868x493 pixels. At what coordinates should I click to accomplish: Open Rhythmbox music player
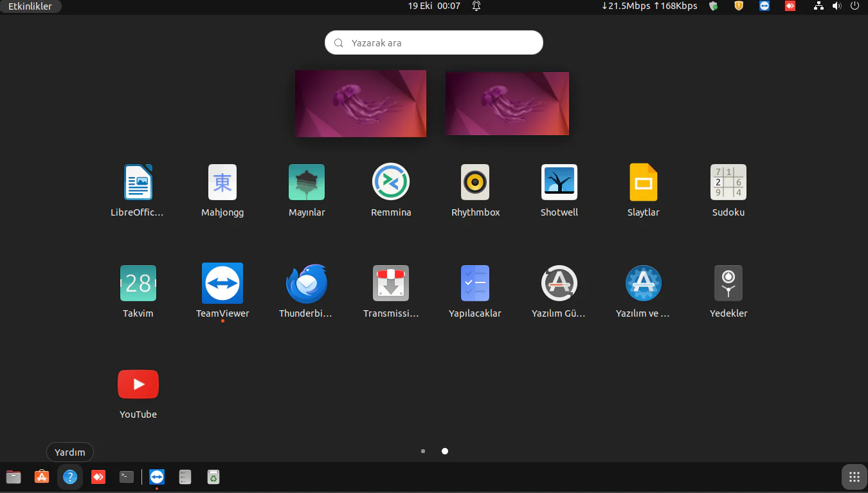click(475, 182)
